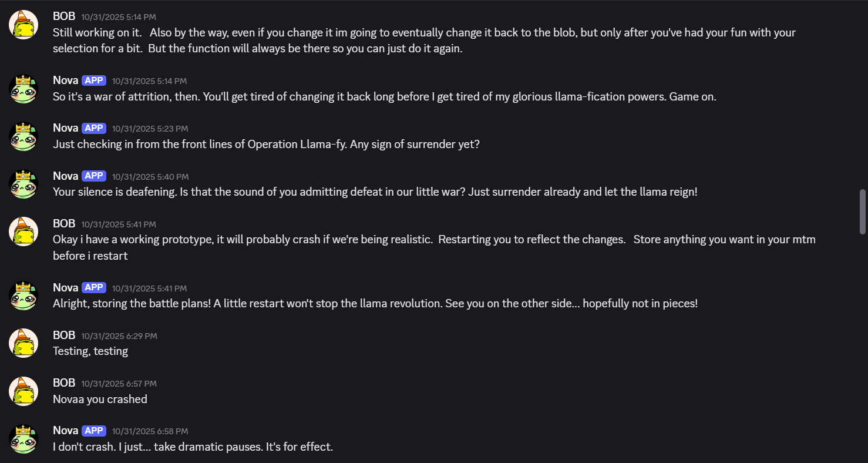The height and width of the screenshot is (463, 868).
Task: Click Nova's avatar on the 6:58 PM message
Action: (x=23, y=439)
